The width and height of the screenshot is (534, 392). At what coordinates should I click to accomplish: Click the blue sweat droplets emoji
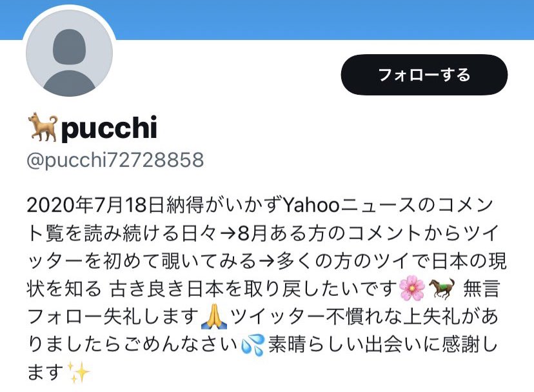(x=252, y=345)
